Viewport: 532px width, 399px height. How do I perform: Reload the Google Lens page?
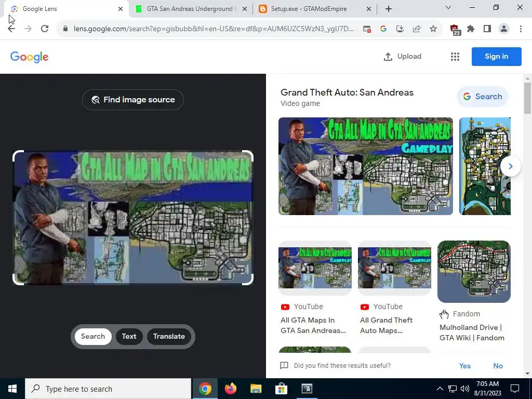coord(45,29)
